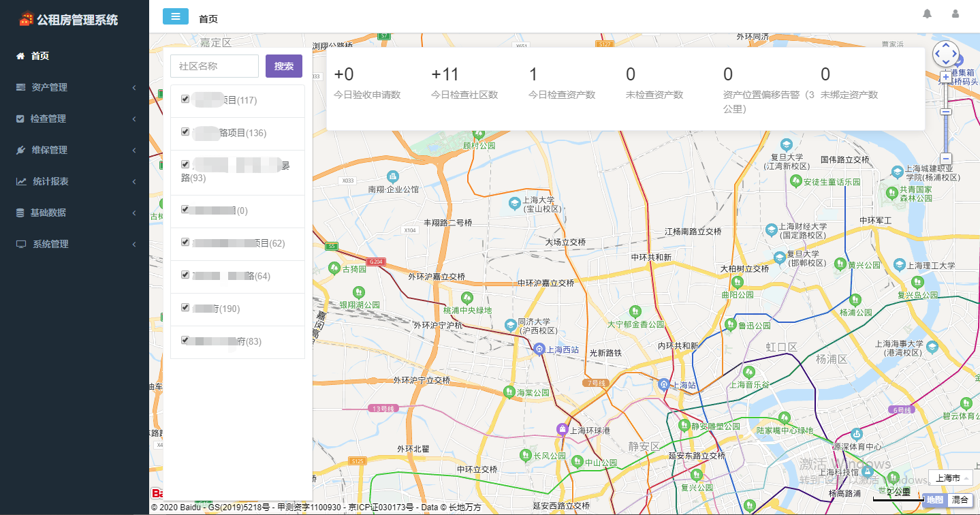The image size is (980, 515).
Task: Open the user profile icon
Action: coord(955,14)
